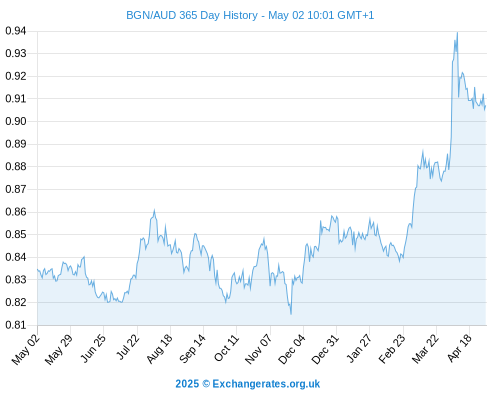Select the Oct 11 x-axis date label
Screen dimensions: 495x400
point(226,348)
